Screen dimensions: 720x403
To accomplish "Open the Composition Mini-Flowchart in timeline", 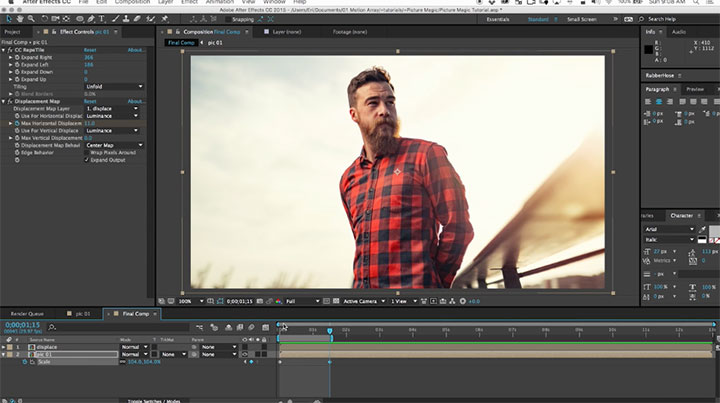I will [199, 327].
